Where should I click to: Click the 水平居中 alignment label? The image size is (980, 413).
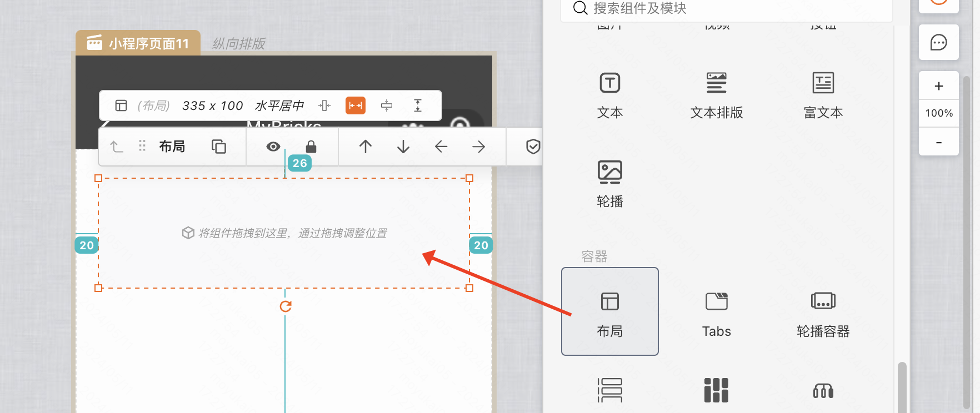point(279,105)
